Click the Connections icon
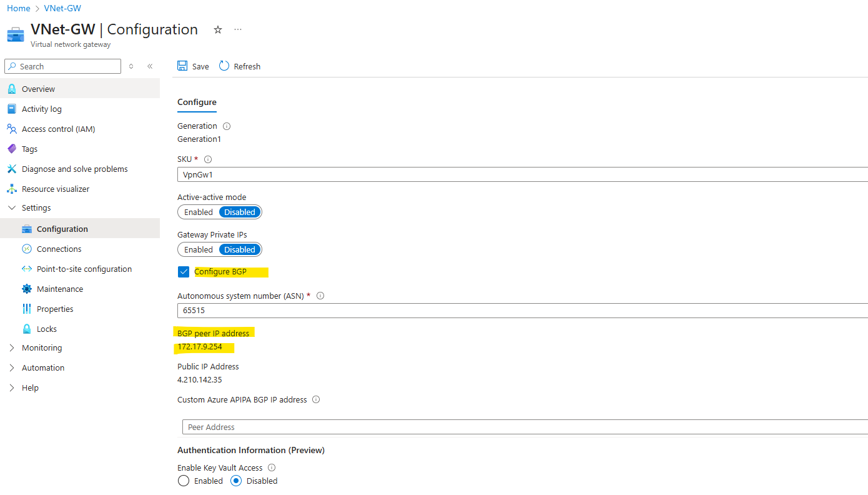 [27, 249]
